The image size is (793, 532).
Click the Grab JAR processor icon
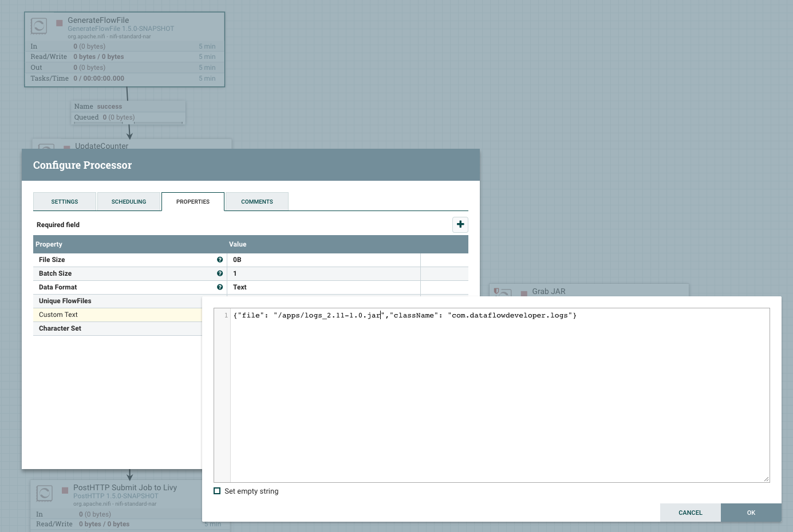pyautogui.click(x=503, y=292)
